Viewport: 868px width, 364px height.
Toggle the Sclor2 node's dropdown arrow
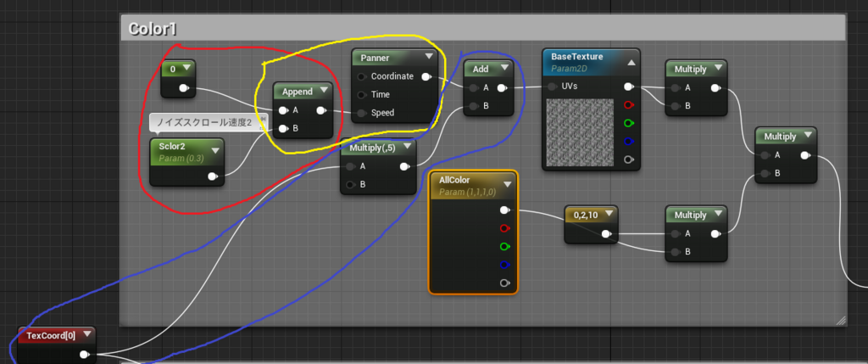[214, 150]
